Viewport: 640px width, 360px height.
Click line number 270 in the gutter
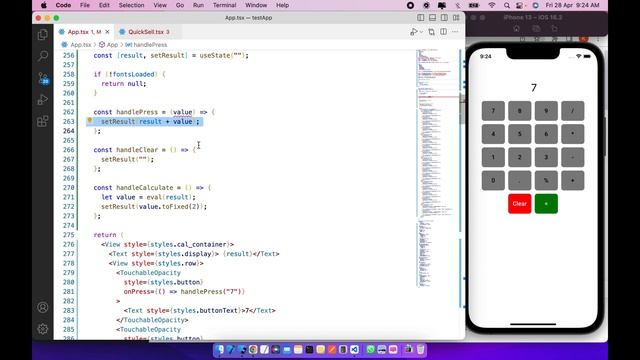(x=69, y=187)
